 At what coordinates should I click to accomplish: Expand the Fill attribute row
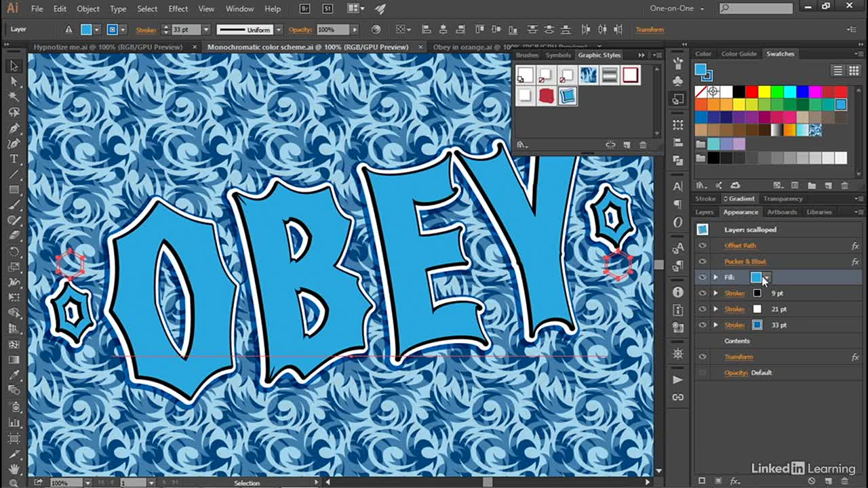(x=715, y=277)
